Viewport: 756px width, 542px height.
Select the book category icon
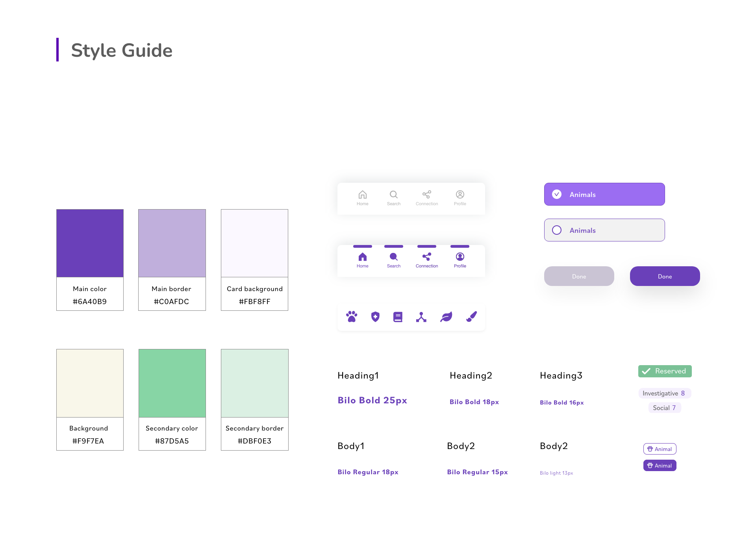pyautogui.click(x=398, y=317)
